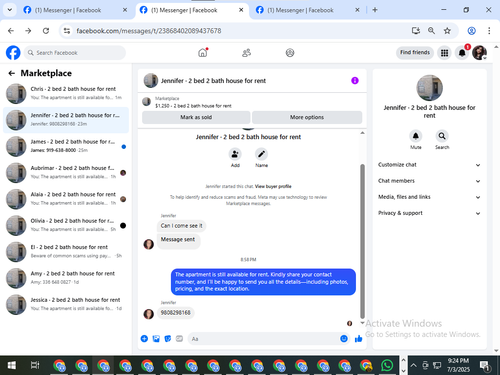This screenshot has height=375, width=500.
Task: Click the message Aa input field
Action: (263, 339)
